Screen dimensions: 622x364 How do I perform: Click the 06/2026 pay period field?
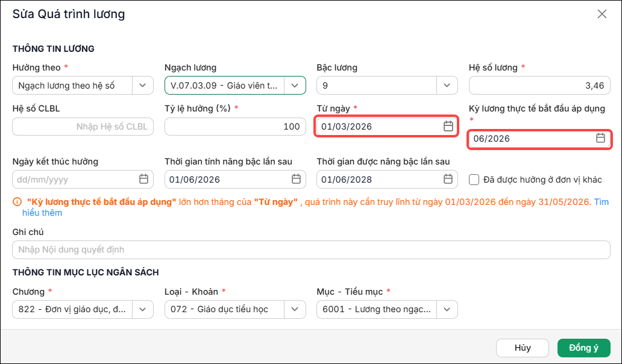point(539,139)
